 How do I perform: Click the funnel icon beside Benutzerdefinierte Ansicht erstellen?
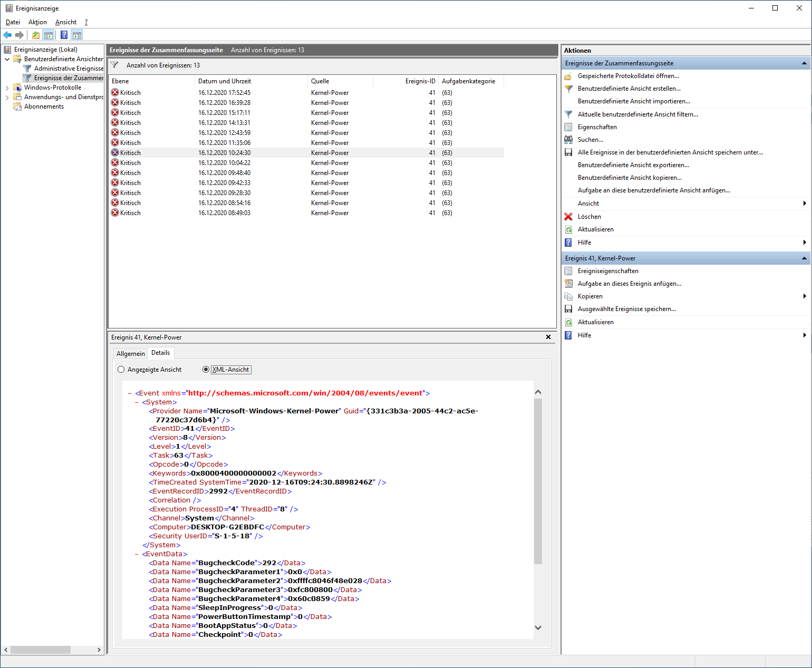(x=568, y=89)
